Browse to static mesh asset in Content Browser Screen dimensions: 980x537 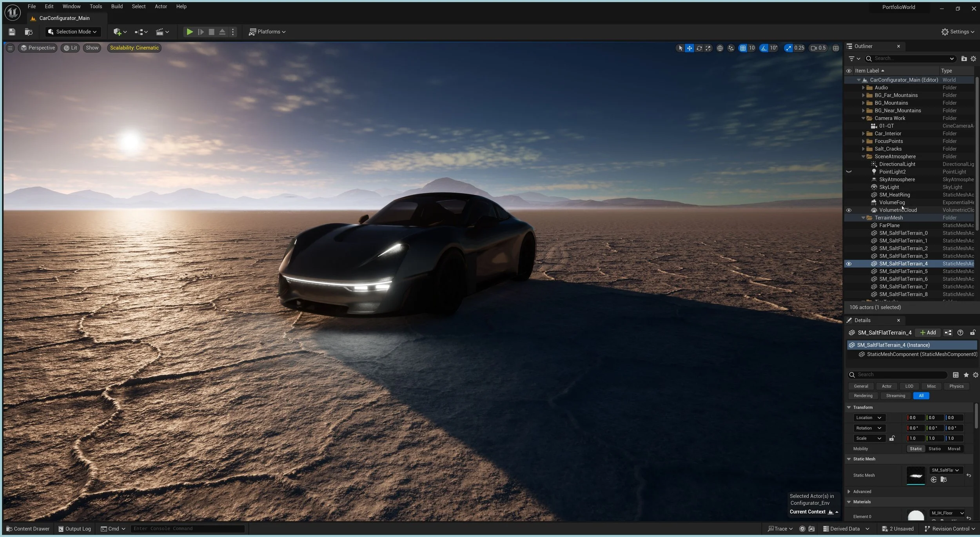[x=944, y=479]
